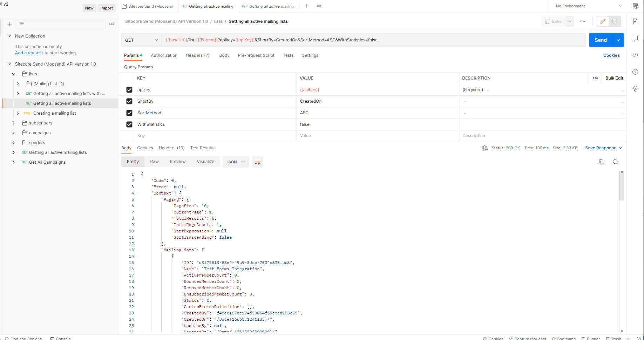Show the Raw response view
This screenshot has width=644, height=340.
point(154,162)
